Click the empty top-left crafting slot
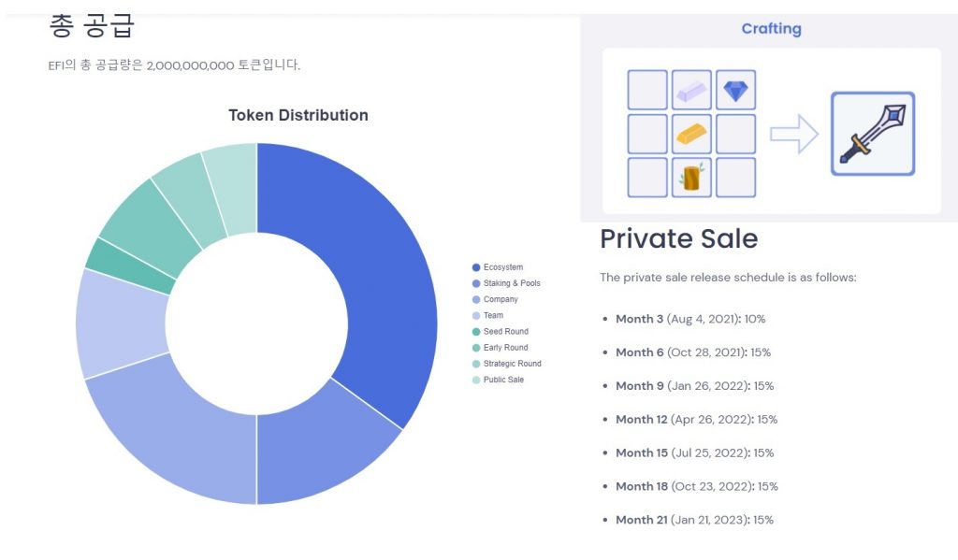 (647, 90)
